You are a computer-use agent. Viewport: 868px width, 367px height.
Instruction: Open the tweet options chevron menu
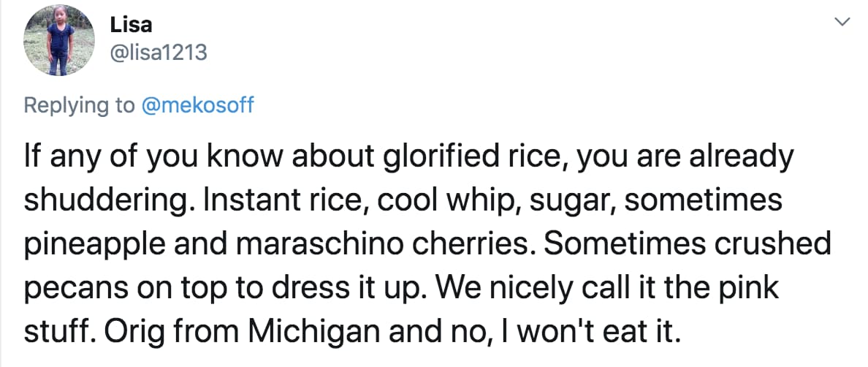(842, 23)
